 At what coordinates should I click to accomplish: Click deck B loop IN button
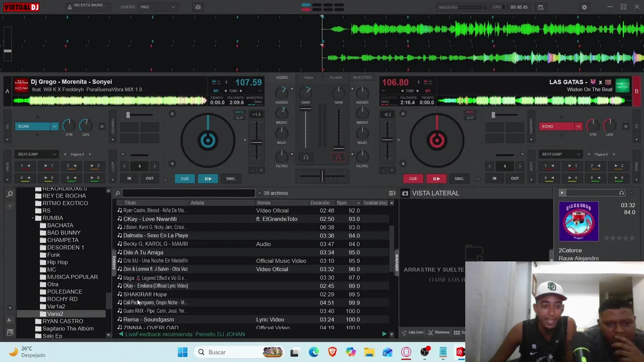tap(494, 178)
